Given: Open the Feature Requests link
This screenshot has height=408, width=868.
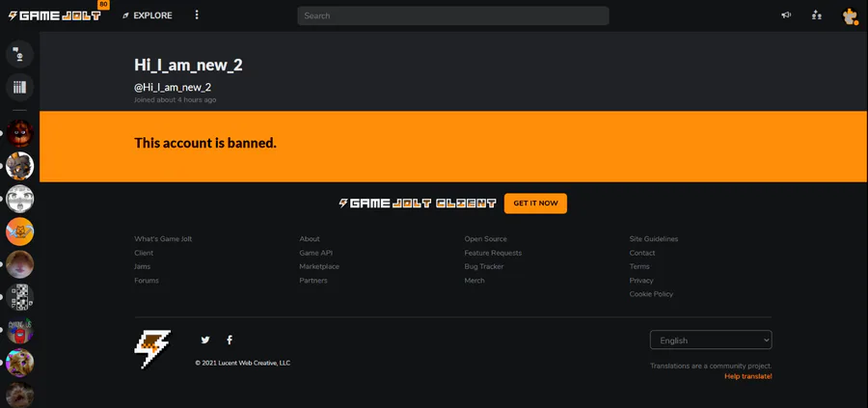Looking at the screenshot, I should coord(493,253).
